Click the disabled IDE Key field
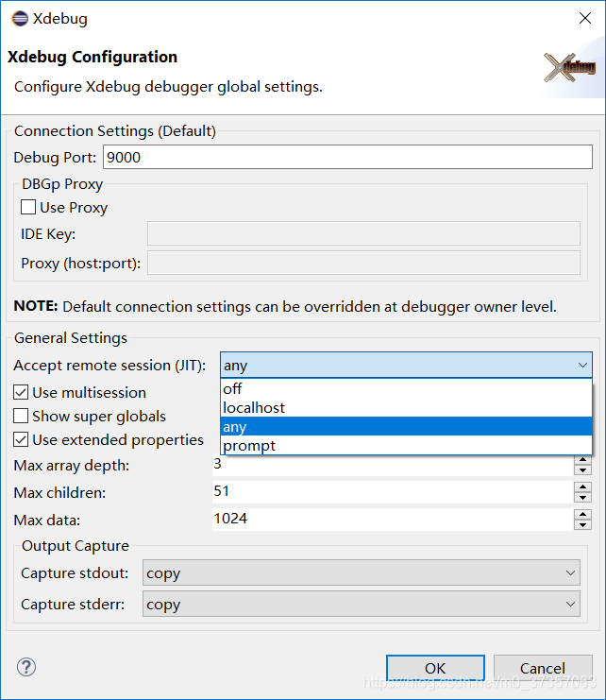This screenshot has height=700, width=606. coord(363,233)
